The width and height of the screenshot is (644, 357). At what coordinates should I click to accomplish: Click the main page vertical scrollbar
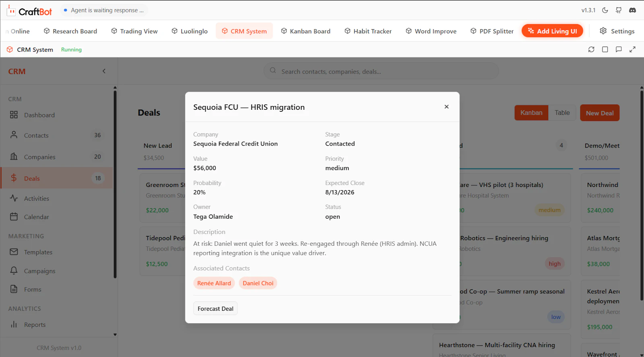(642, 195)
